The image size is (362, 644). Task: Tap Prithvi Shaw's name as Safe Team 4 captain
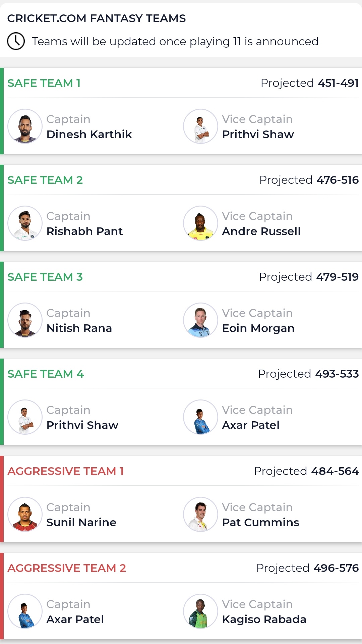(82, 425)
